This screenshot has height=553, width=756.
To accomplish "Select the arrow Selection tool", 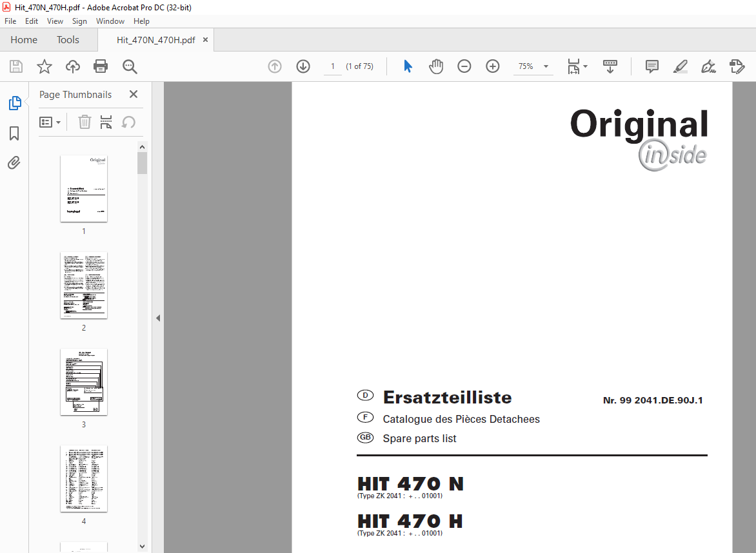I will tap(408, 66).
